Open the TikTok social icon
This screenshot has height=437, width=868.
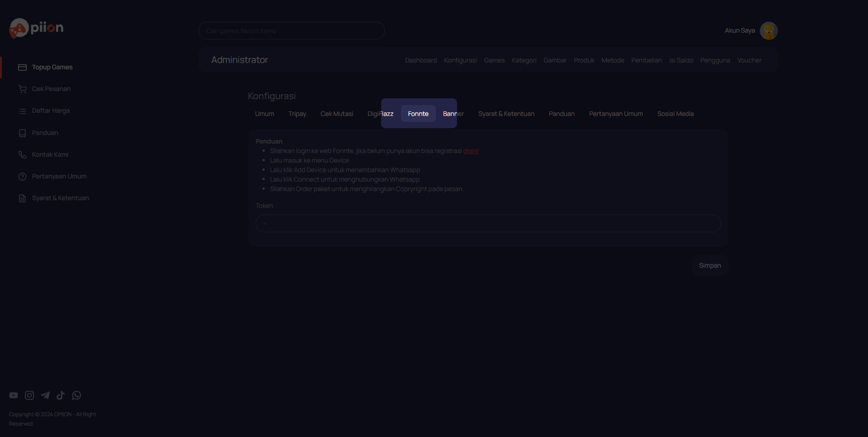coord(61,395)
